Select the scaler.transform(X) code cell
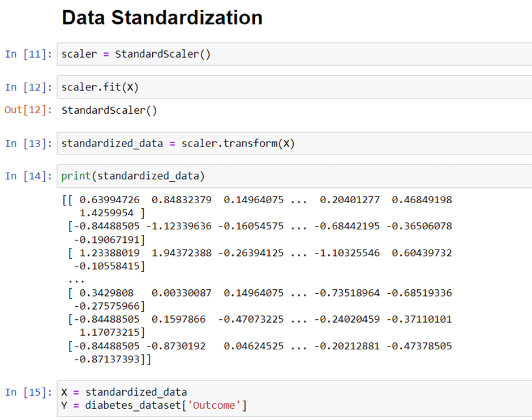This screenshot has height=420, width=532. [x=294, y=144]
